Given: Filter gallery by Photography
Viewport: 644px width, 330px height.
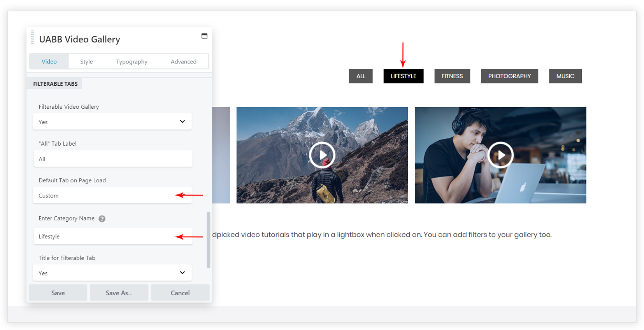Looking at the screenshot, I should 509,76.
